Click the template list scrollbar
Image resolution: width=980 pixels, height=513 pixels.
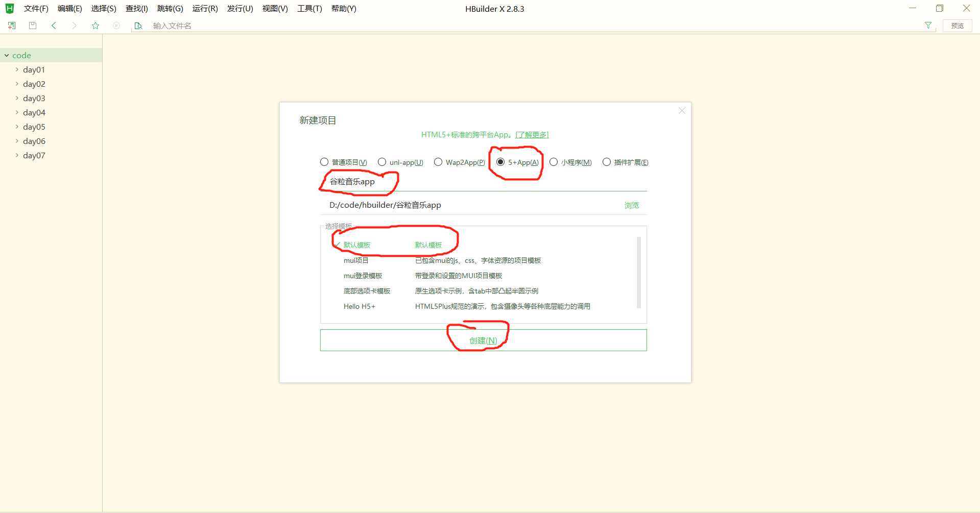(638, 273)
